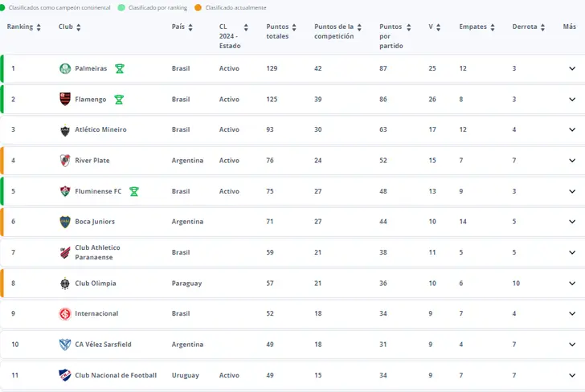The image size is (585, 392).
Task: Sort by Puntos por partido arrows
Action: [x=408, y=27]
